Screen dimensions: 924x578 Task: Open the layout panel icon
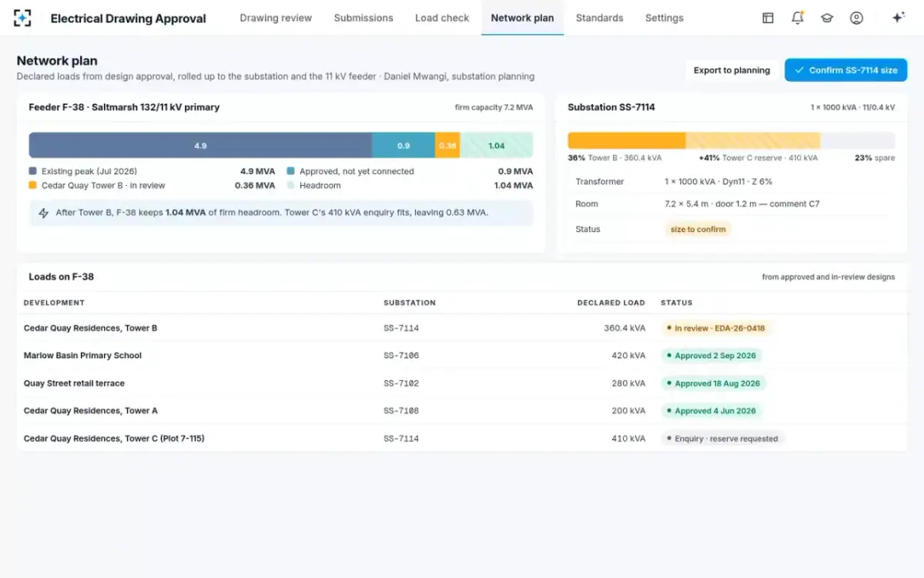coord(768,18)
